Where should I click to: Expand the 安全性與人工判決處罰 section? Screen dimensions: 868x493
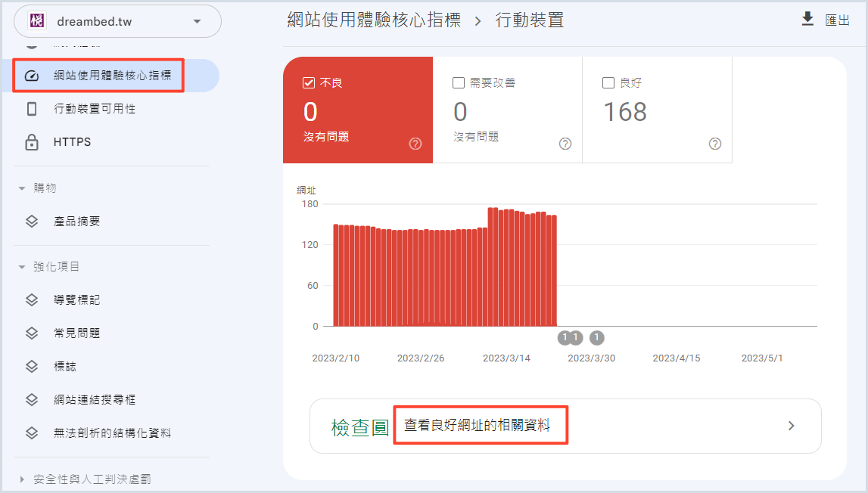point(22,479)
